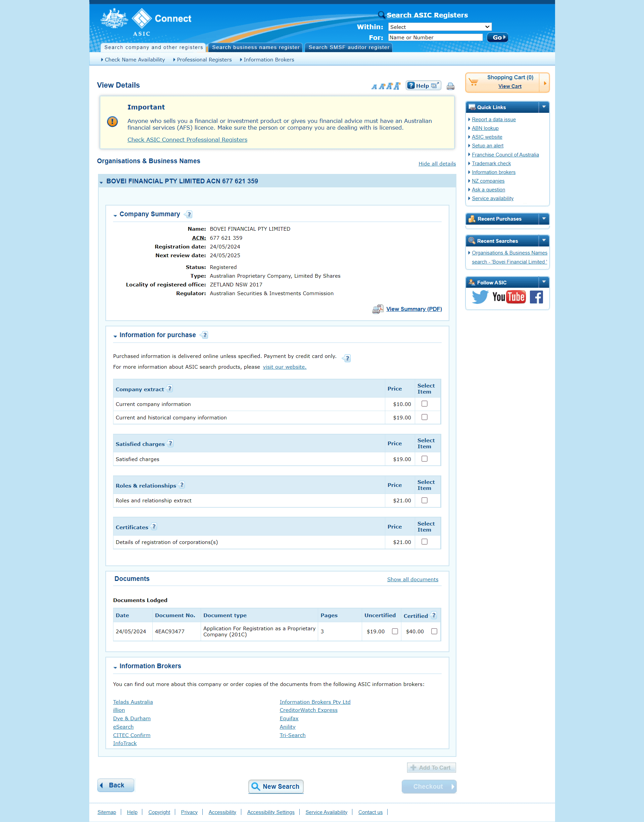Click the Recent Searches panel icon

coord(472,241)
